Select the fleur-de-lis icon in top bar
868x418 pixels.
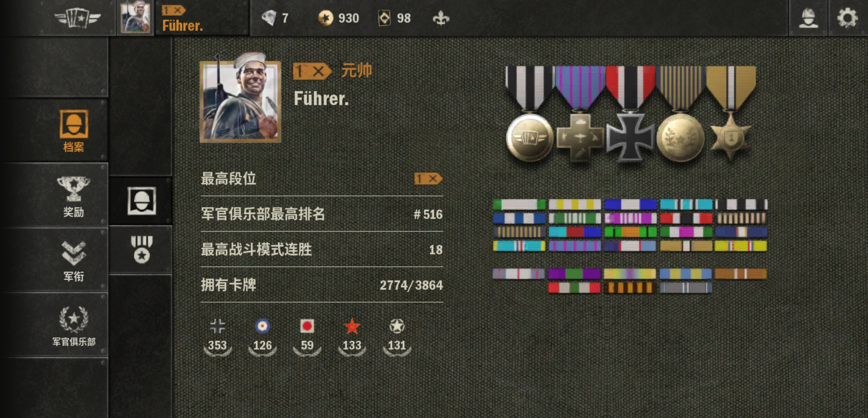click(441, 18)
